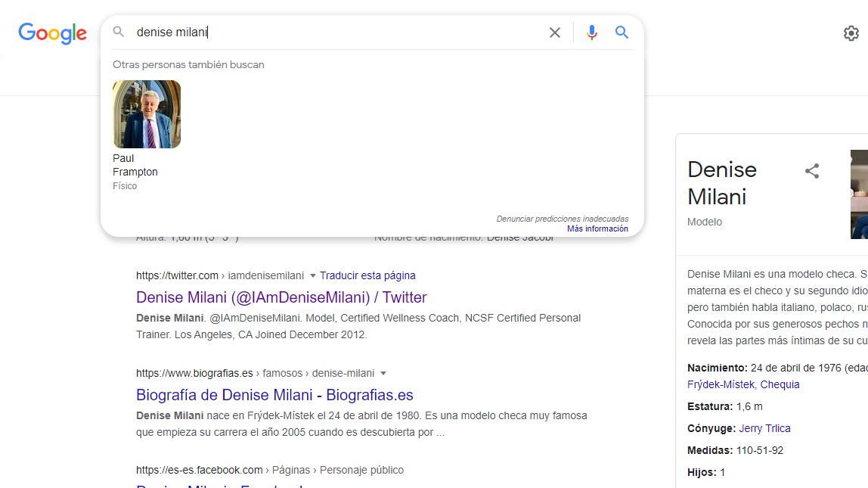Image resolution: width=868 pixels, height=488 pixels.
Task: Open Más información link
Action: 597,228
